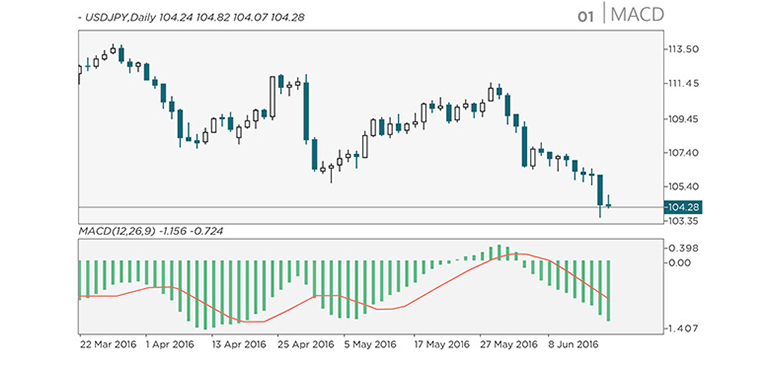Click the 'MACD(12,26,9) -1.156 -0.724' indicator label

(150, 231)
